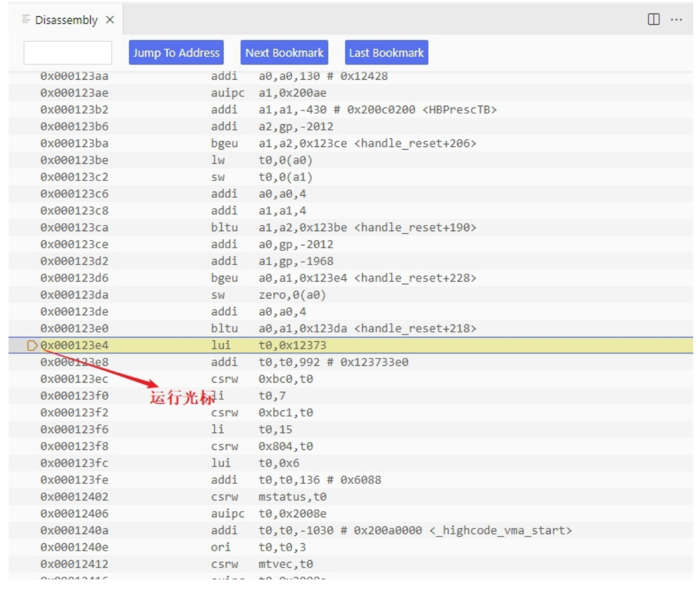Select address 0x000123d6
Viewport: 700px width, 589px height.
75,278
